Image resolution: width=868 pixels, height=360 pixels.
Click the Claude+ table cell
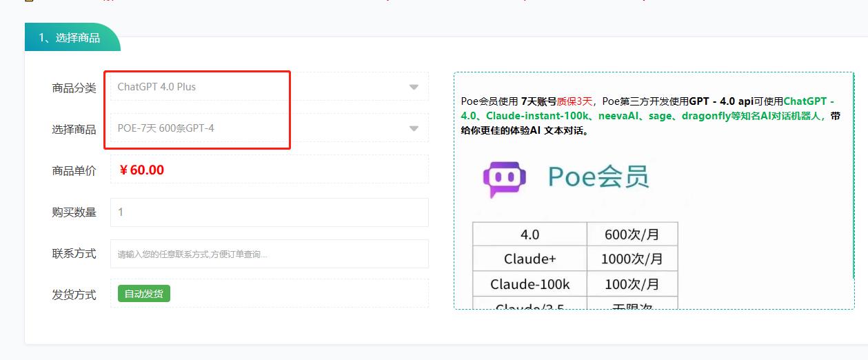point(529,259)
